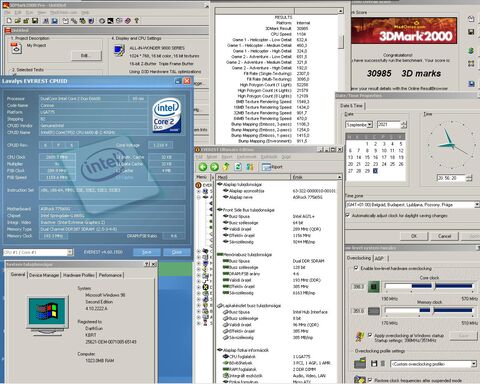The width and height of the screenshot is (480, 384).
Task: Toggle Automatically adjust clock for daylight saving
Action: (x=348, y=215)
